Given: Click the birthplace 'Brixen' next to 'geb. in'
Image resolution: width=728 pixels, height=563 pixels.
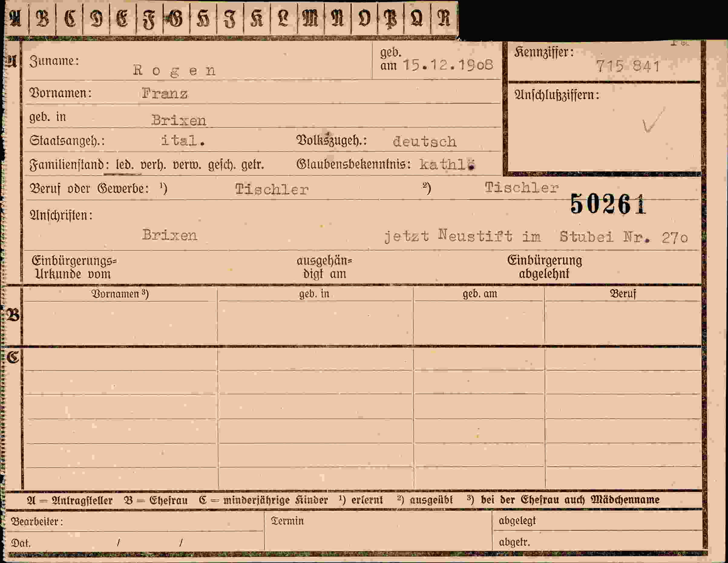Looking at the screenshot, I should pyautogui.click(x=179, y=120).
